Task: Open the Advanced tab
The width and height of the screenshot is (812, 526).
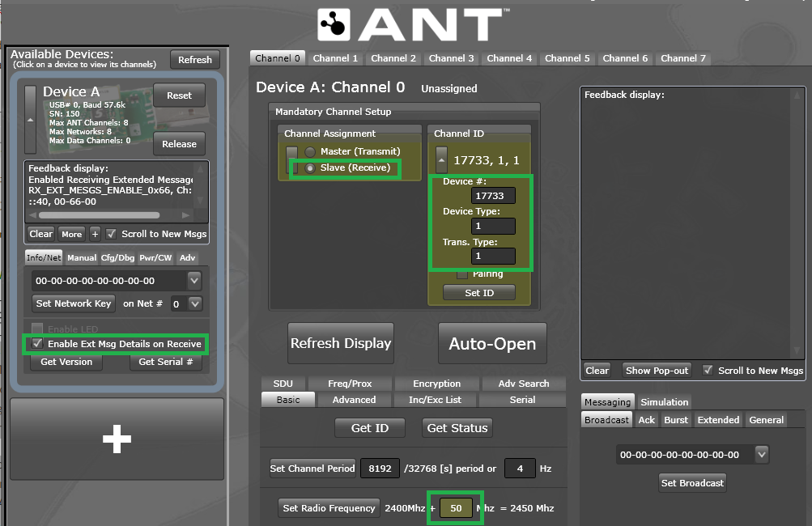Action: tap(355, 400)
